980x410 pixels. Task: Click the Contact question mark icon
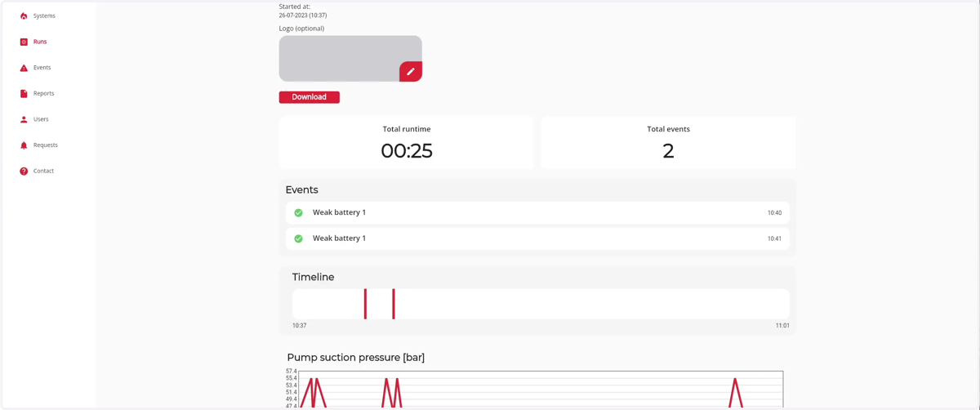(x=24, y=171)
